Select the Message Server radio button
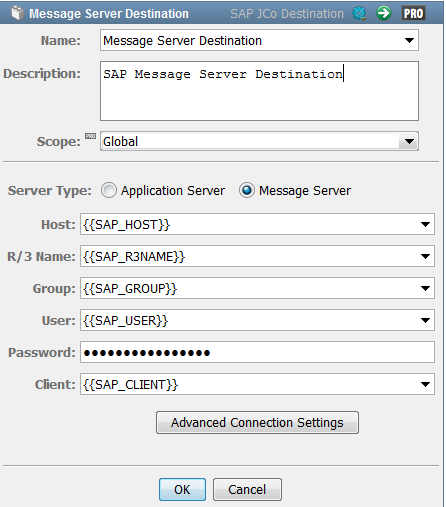 [247, 191]
